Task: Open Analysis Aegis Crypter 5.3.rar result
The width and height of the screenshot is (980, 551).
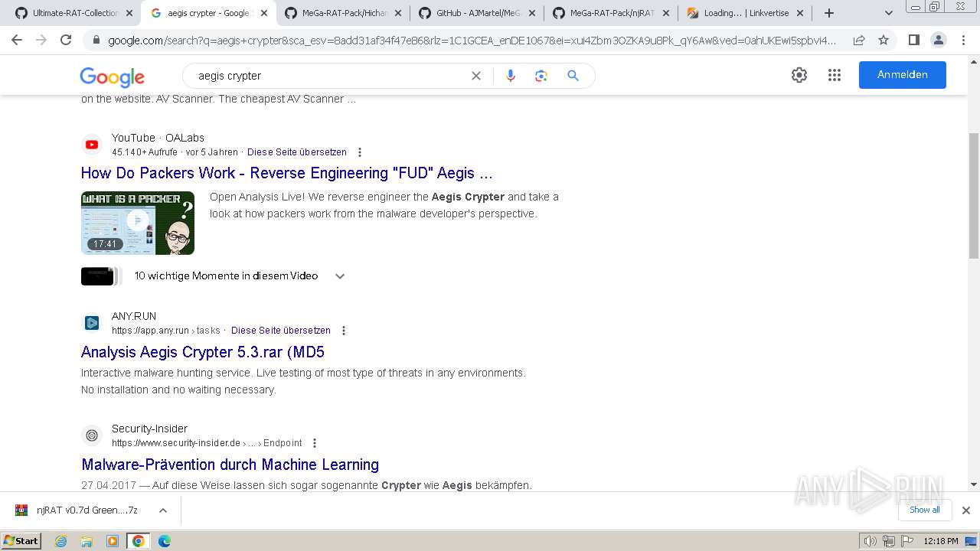Action: (x=203, y=352)
